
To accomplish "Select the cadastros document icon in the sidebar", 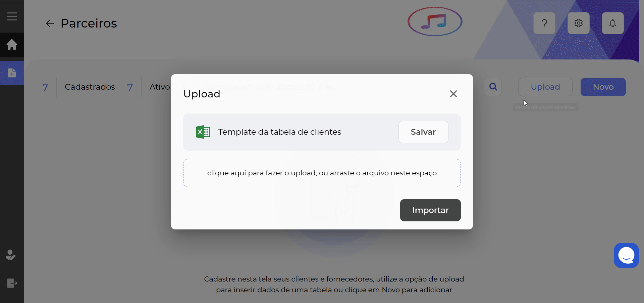I will coord(12,73).
